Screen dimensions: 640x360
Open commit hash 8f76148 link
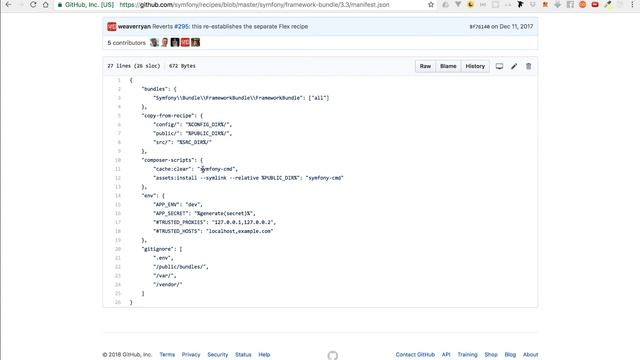pos(479,27)
